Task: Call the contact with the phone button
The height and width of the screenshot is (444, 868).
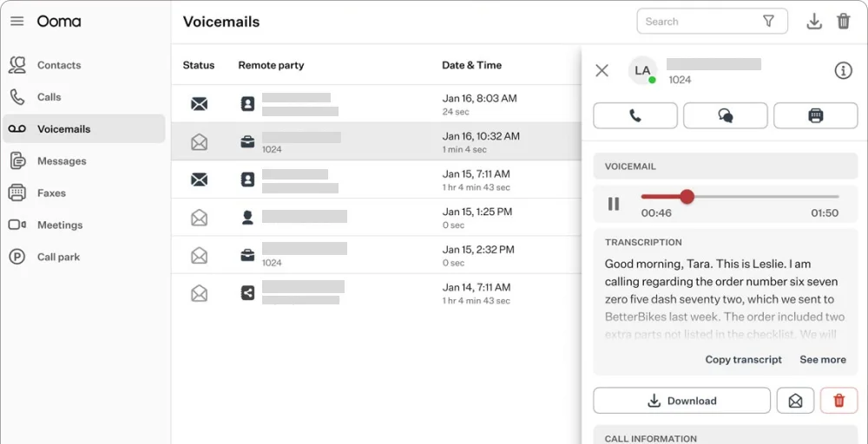Action: coord(635,115)
